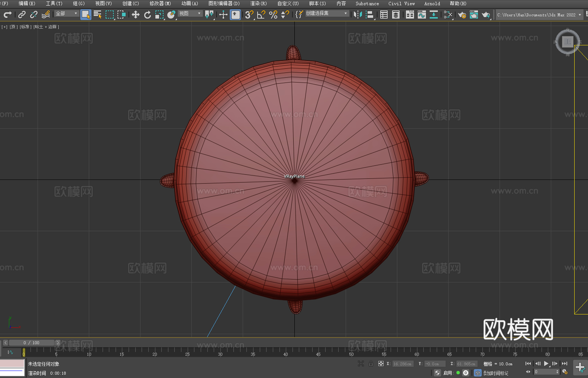588x378 pixels.
Task: Click the '0 / 100' time slider
Action: pyautogui.click(x=32, y=343)
